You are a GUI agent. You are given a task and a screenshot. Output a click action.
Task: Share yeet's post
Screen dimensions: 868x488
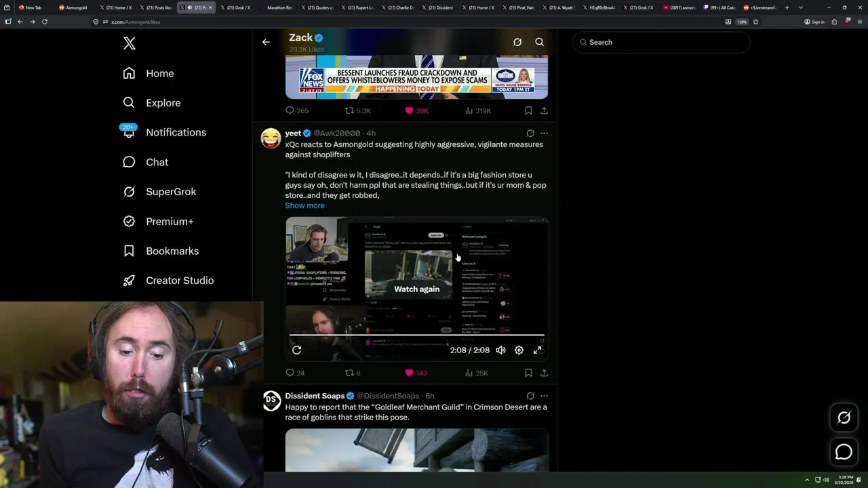click(544, 373)
